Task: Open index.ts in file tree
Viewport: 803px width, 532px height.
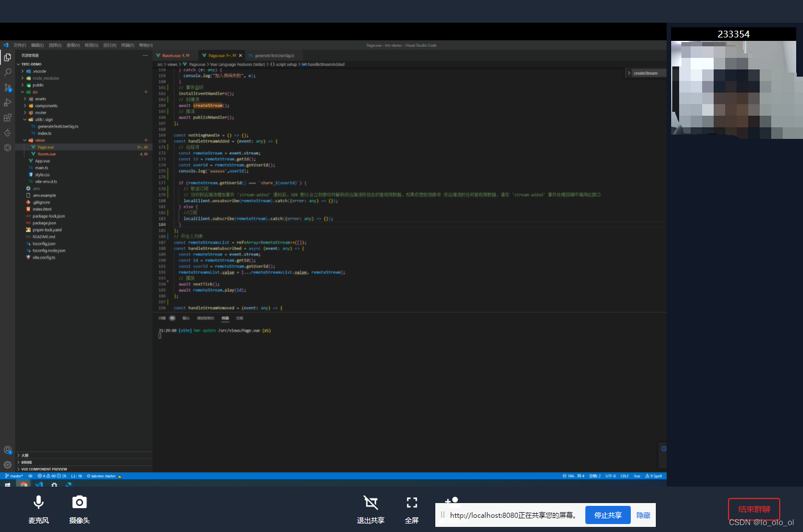Action: click(44, 133)
